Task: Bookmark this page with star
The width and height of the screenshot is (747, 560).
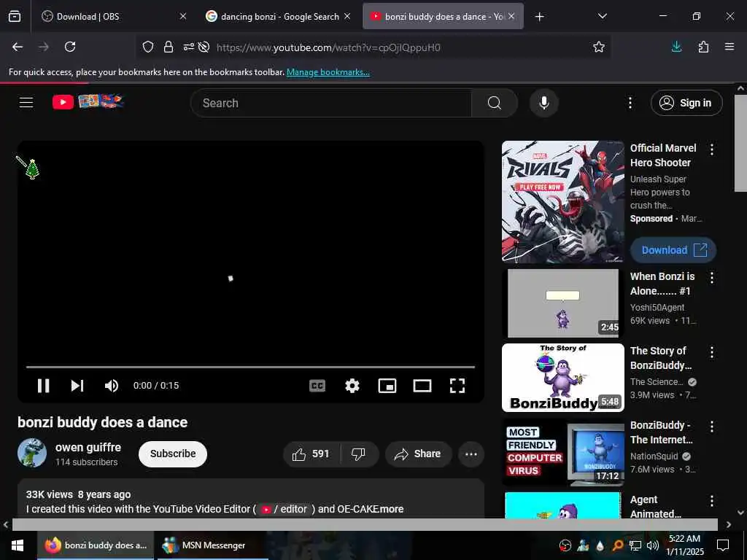Action: tap(599, 47)
